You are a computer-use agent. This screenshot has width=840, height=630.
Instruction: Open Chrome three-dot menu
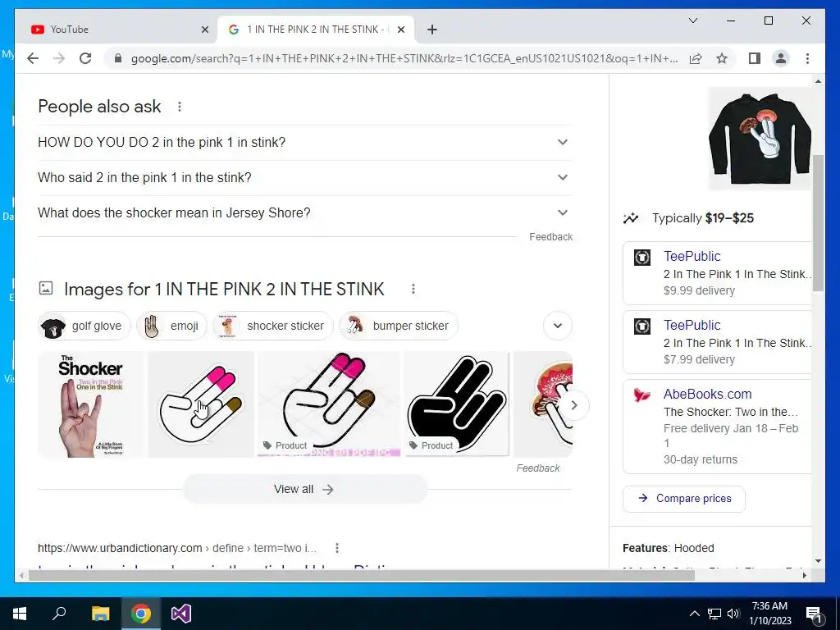pos(807,58)
